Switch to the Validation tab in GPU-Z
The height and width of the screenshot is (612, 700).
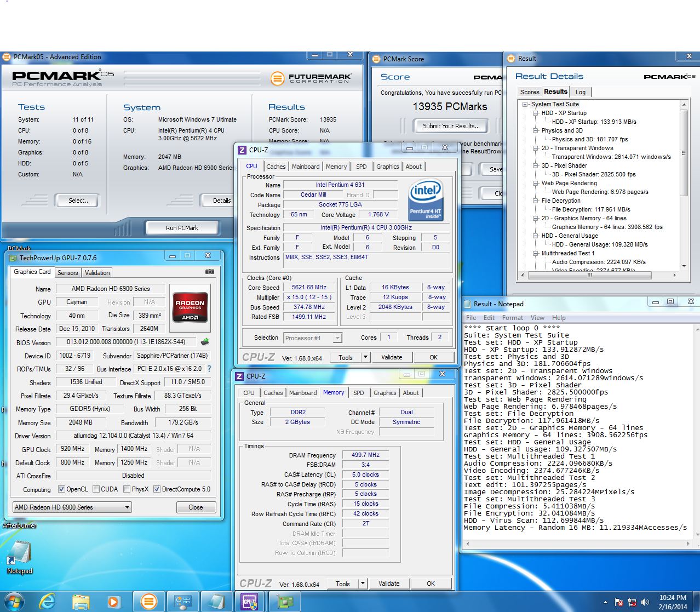(x=97, y=273)
